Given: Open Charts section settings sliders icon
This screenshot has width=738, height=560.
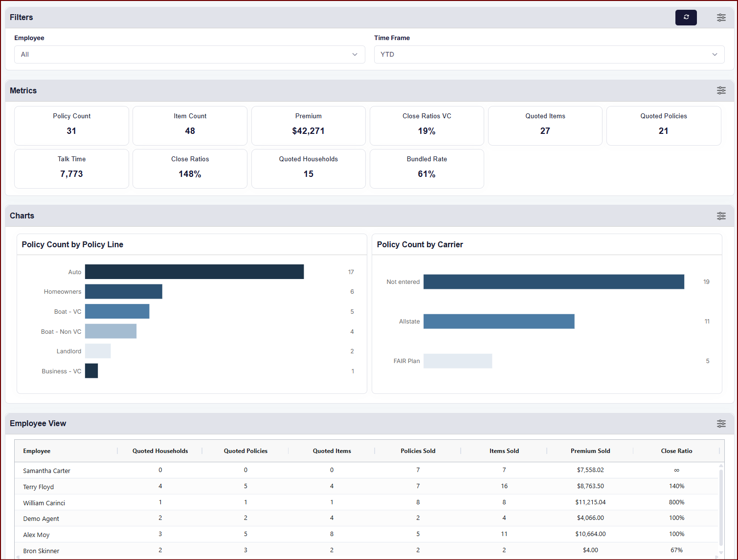Looking at the screenshot, I should click(721, 216).
